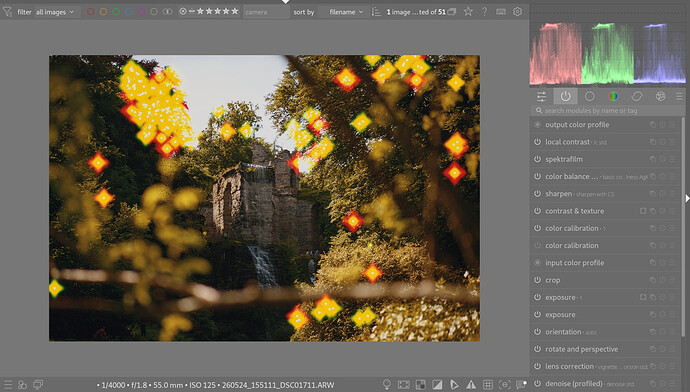
Task: Click the thumbnail overlays star icon
Action: pos(468,12)
